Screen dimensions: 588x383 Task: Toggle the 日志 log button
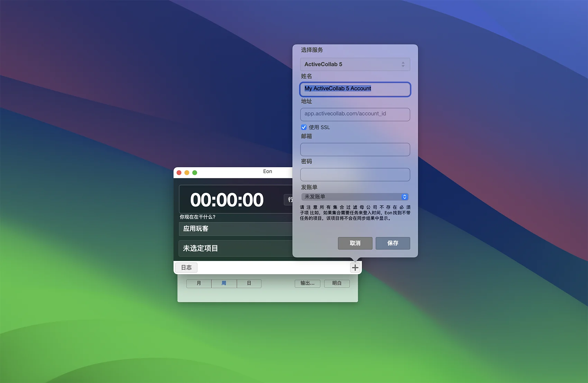(186, 268)
